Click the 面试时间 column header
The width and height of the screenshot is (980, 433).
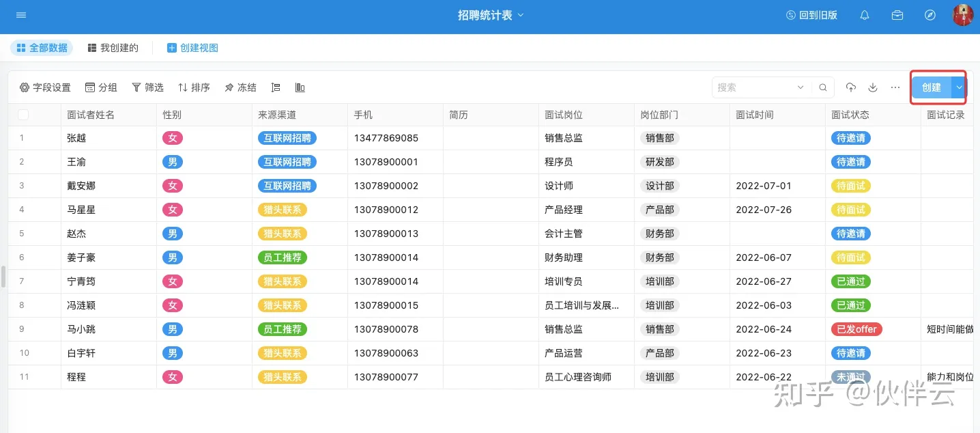click(x=777, y=115)
